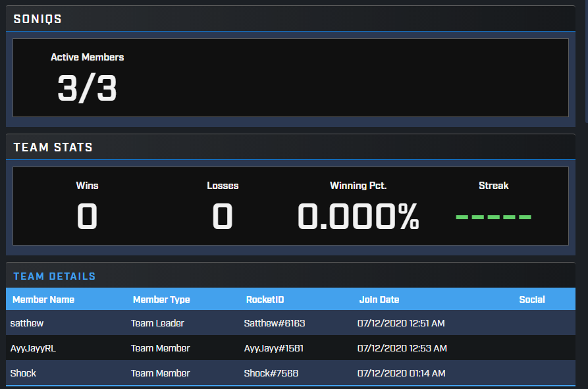
Task: Select RocketID AyyJayy#1581
Action: click(274, 348)
